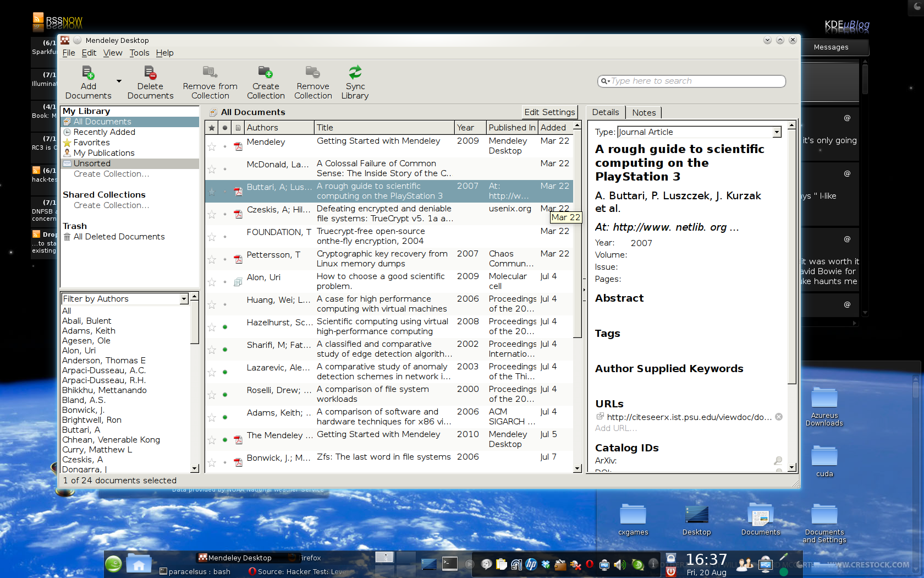The height and width of the screenshot is (578, 924).
Task: Open the File menu
Action: pos(69,53)
